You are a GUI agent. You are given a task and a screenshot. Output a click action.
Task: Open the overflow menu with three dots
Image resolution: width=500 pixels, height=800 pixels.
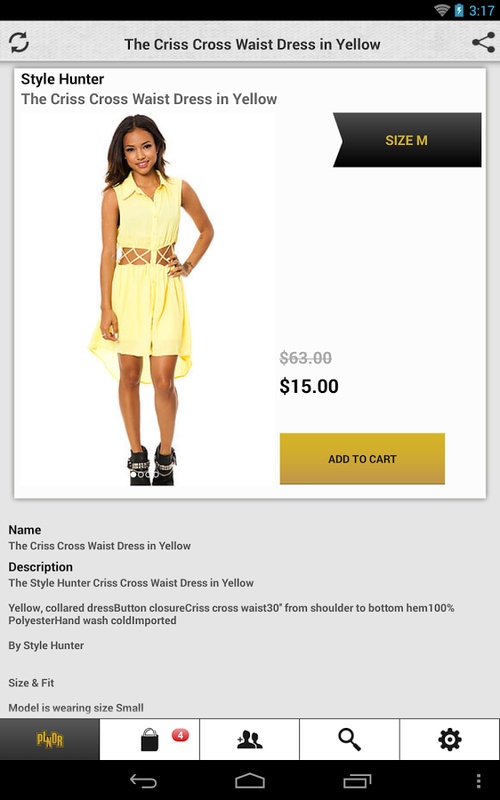coord(478,781)
